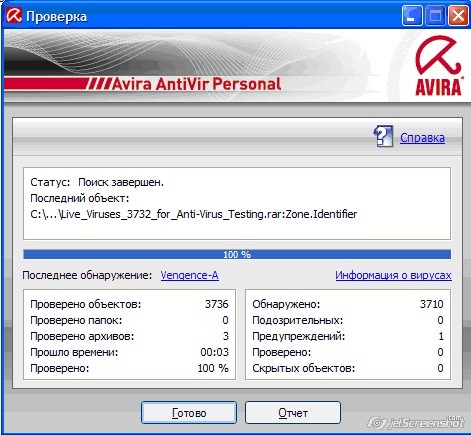Screen dimensions: 471x435
Task: Click the Проверено объектов value 3736
Action: coord(217,304)
